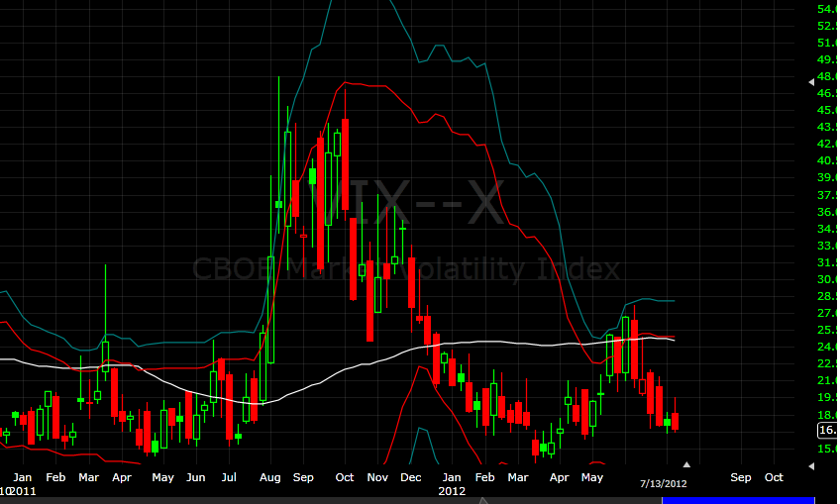Screen dimensions: 840x504
Task: Click the blue scrollbar thumb at the bottom
Action: point(738,500)
